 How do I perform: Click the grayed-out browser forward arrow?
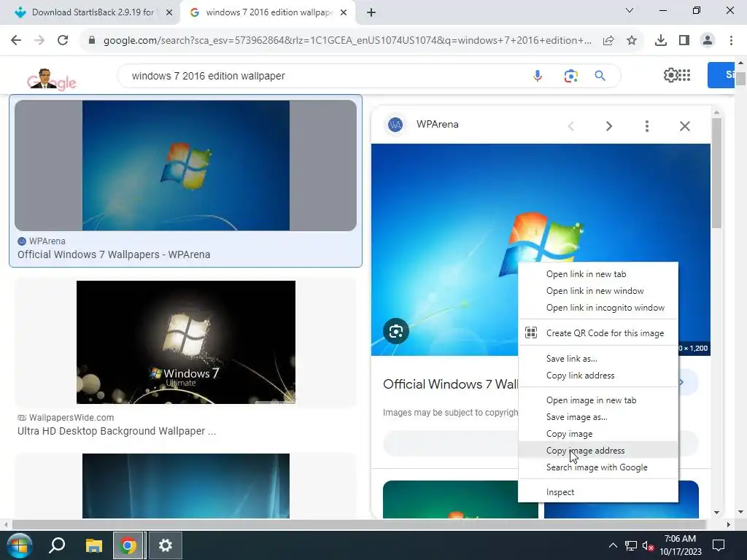(39, 40)
